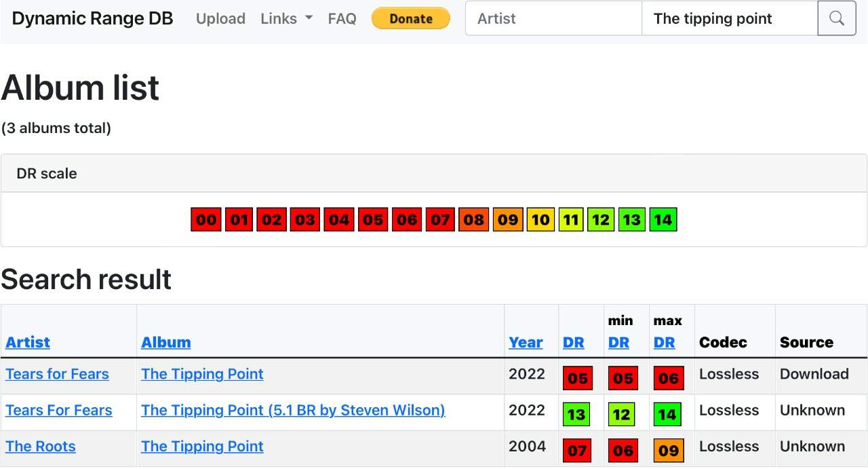Sort results by Year column
The width and height of the screenshot is (868, 469).
526,342
